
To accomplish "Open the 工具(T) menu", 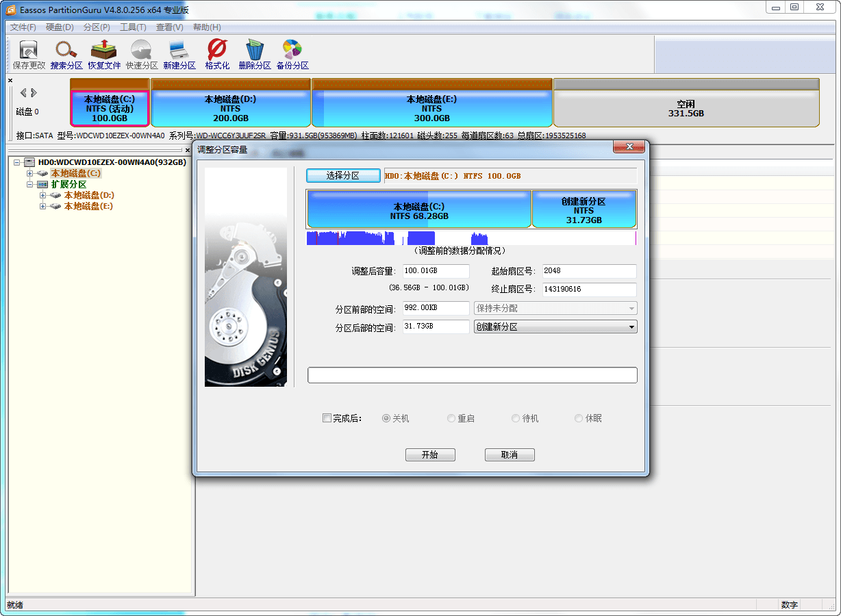I will click(x=133, y=27).
